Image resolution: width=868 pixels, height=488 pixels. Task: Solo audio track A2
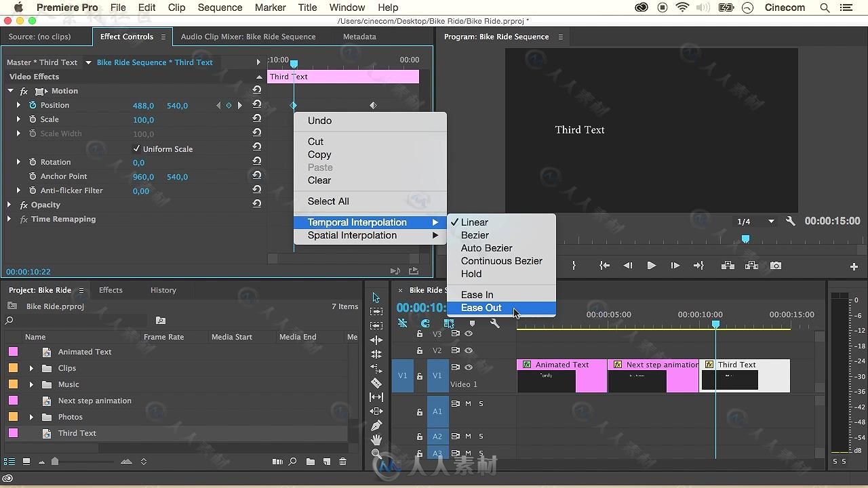coord(481,436)
